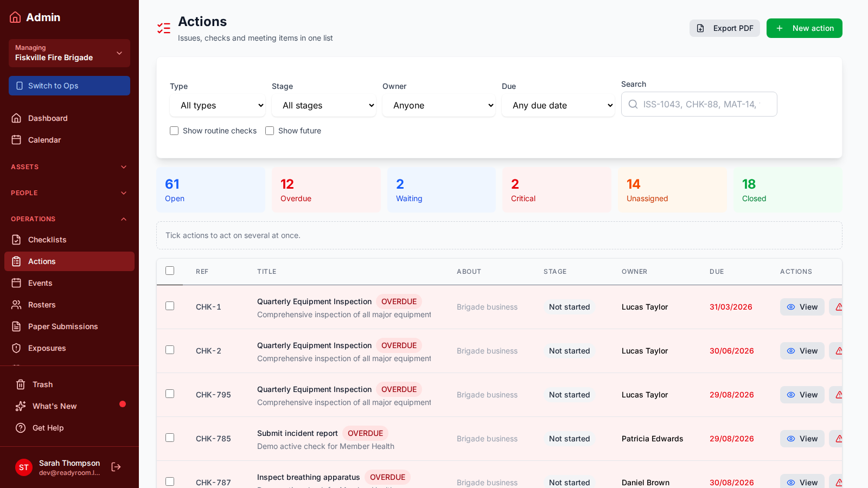Tick the checkbox for CHK-1

pyautogui.click(x=170, y=306)
